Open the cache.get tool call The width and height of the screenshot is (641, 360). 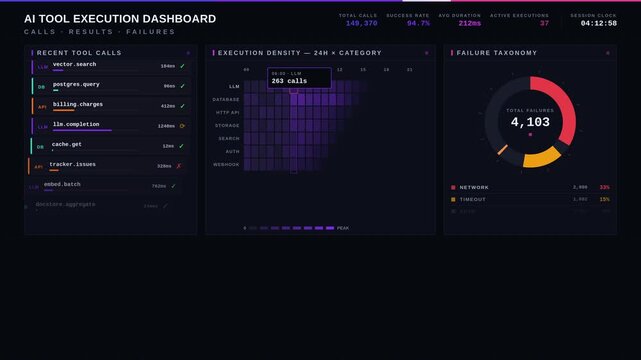110,147
